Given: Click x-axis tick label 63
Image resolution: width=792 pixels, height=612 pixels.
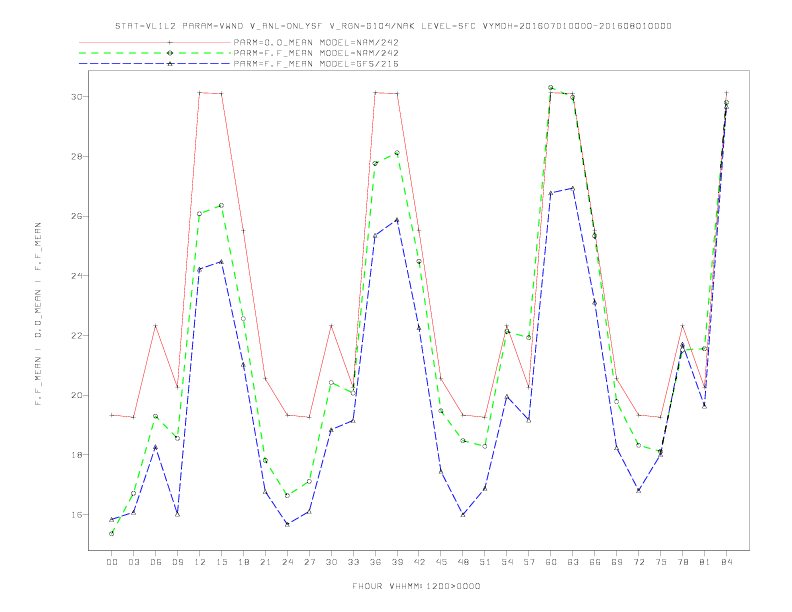Looking at the screenshot, I should pyautogui.click(x=573, y=562).
